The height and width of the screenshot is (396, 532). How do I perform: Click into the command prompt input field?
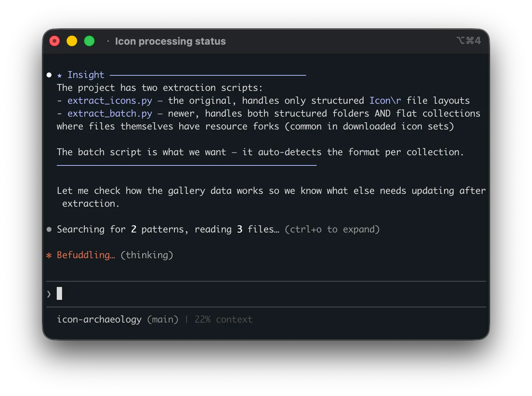pos(266,294)
